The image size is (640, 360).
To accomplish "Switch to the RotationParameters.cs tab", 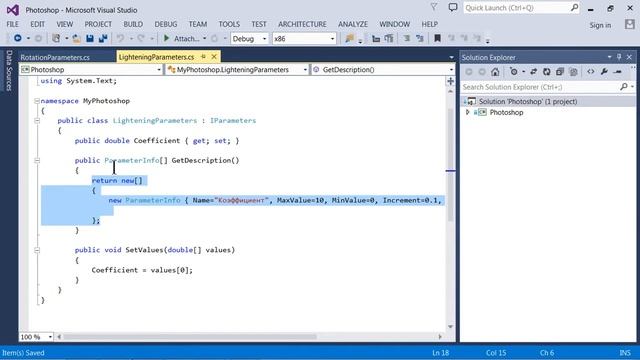I will (55, 57).
